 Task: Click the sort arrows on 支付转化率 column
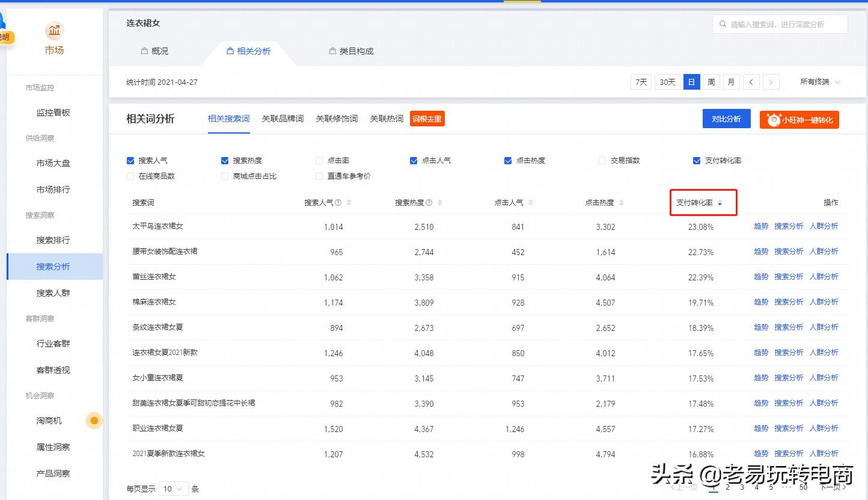pos(721,203)
